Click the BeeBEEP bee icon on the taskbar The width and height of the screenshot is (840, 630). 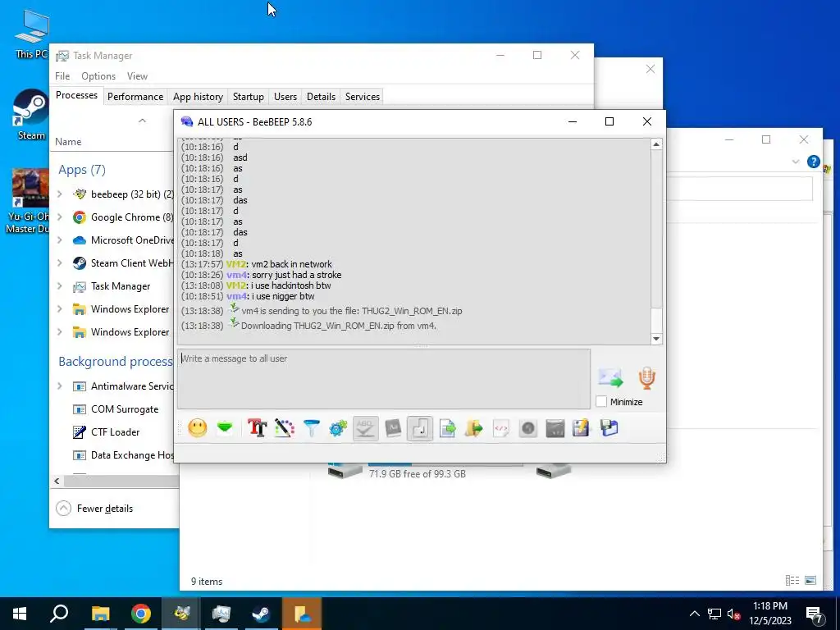pyautogui.click(x=181, y=614)
